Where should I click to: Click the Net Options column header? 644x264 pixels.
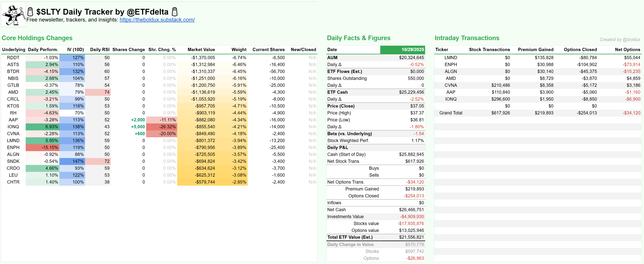point(627,50)
